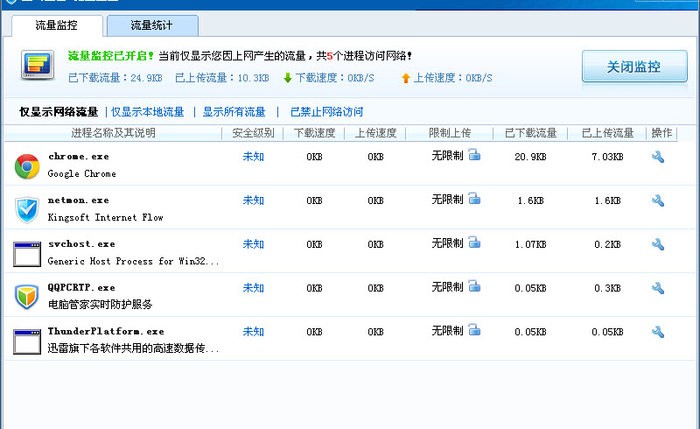The height and width of the screenshot is (429, 700).
Task: Click the green download speed arrow
Action: (x=288, y=78)
